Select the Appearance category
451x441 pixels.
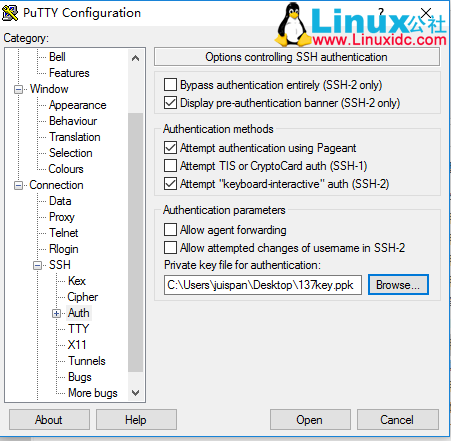78,105
